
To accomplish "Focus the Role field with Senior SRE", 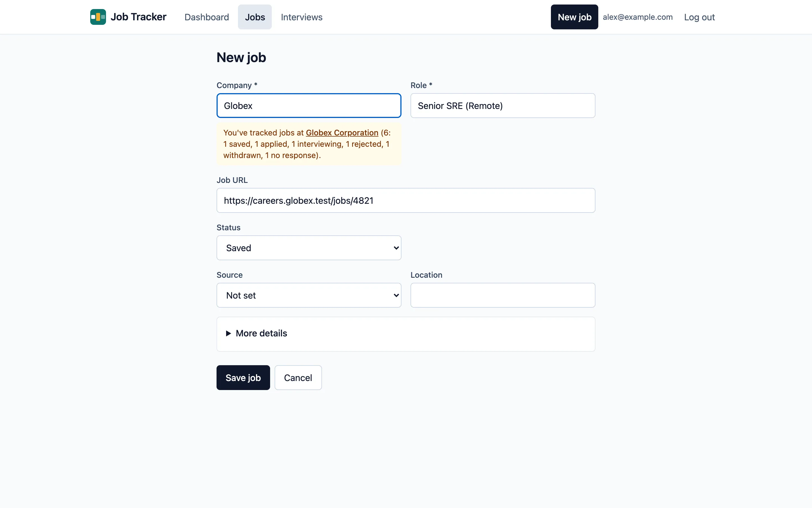I will (x=503, y=106).
